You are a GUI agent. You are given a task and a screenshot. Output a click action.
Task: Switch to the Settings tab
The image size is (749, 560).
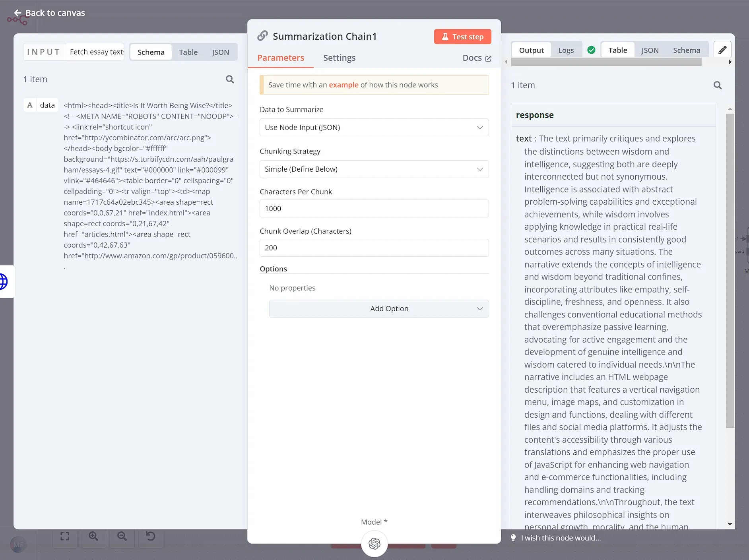click(x=339, y=58)
